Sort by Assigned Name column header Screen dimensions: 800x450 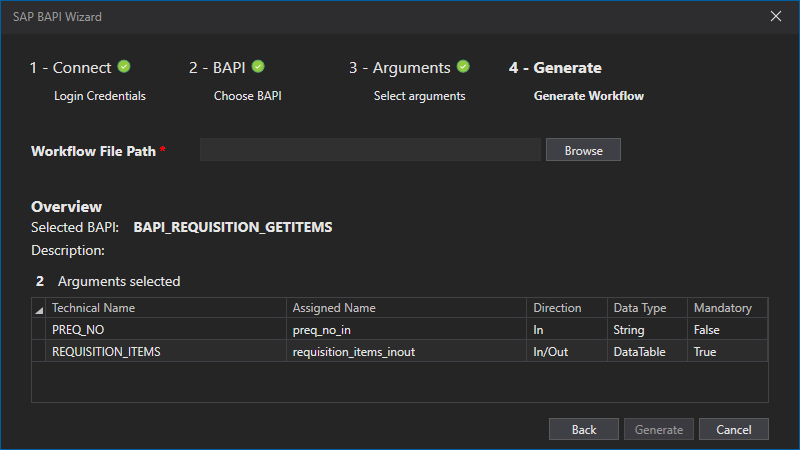coord(406,308)
